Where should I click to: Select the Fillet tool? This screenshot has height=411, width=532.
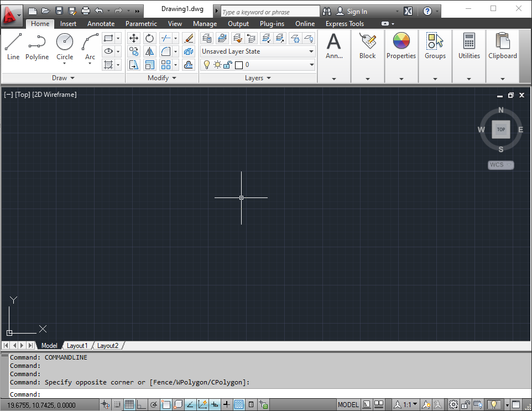pos(165,51)
